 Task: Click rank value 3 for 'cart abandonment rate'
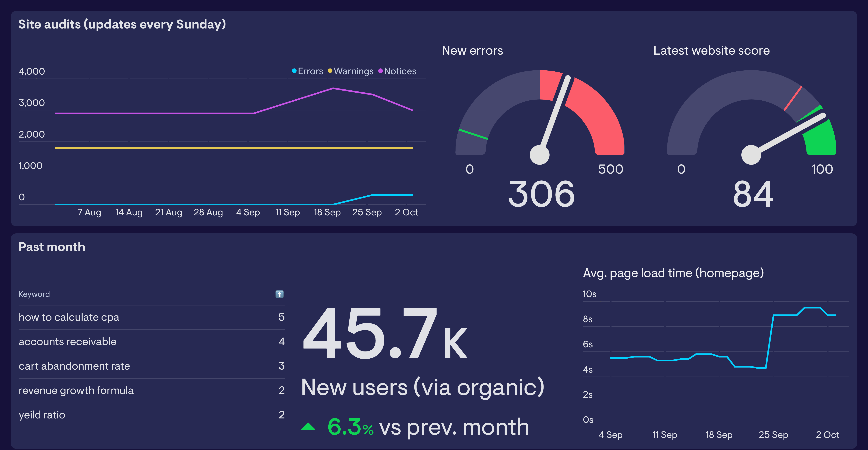click(x=282, y=366)
